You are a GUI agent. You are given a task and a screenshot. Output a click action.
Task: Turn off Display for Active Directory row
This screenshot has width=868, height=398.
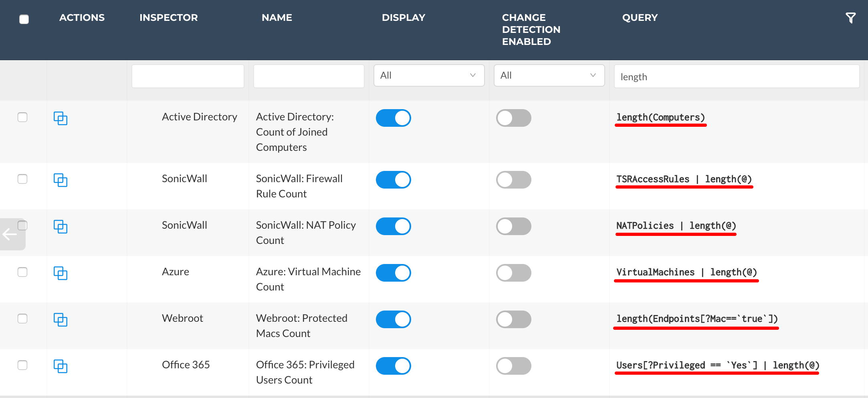pos(394,118)
